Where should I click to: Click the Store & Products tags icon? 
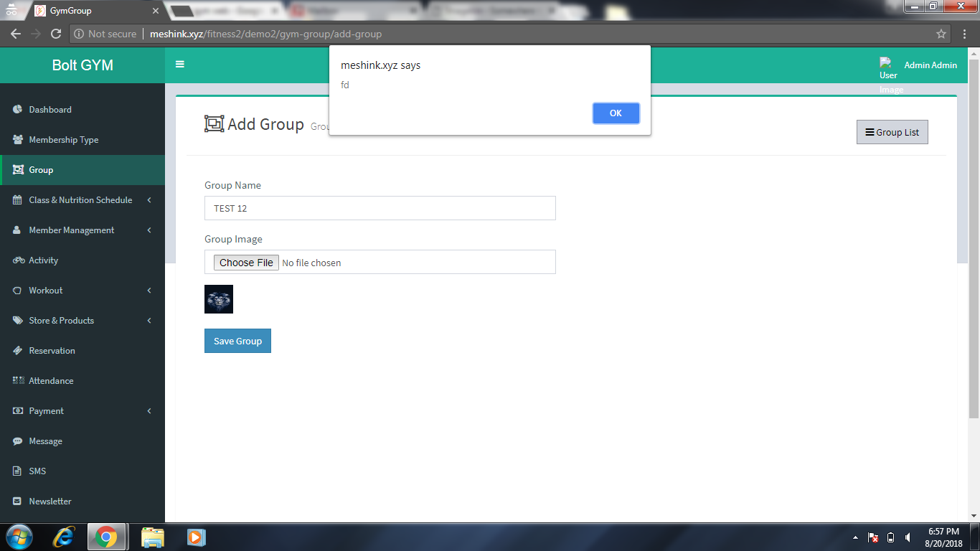[x=18, y=321]
